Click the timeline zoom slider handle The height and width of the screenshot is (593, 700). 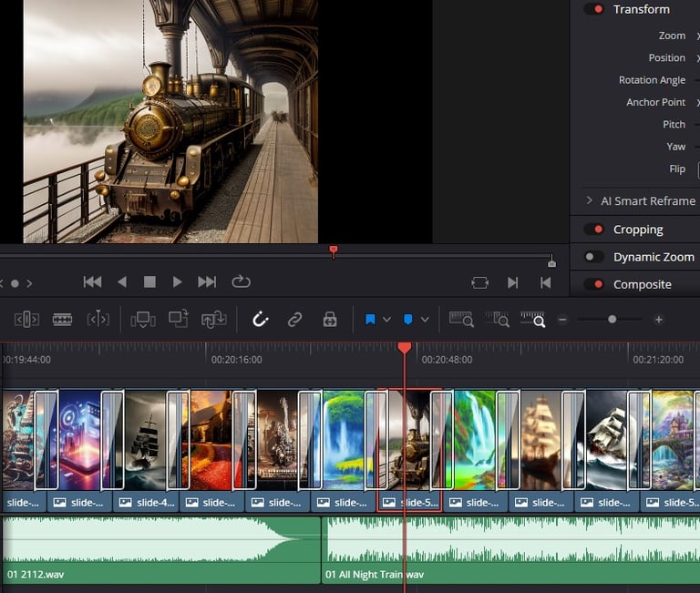[612, 320]
